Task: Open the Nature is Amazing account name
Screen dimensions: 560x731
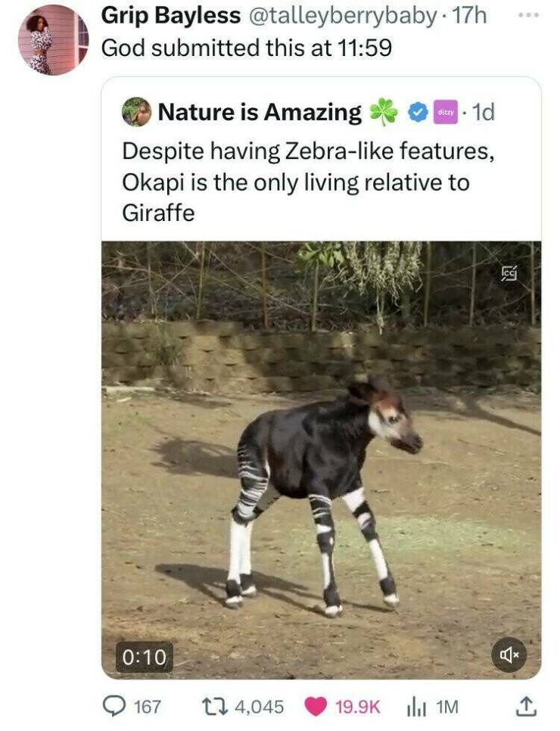Action: (x=259, y=113)
